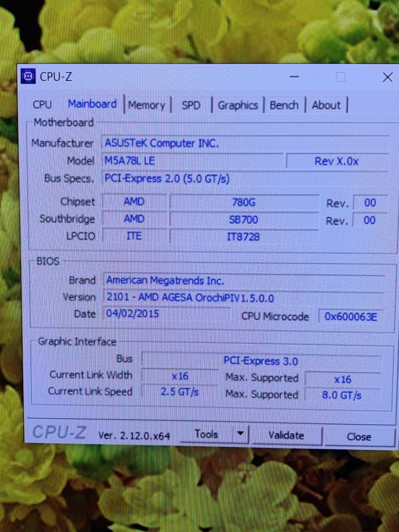399x532 pixels.
Task: Click the Ver. 2.12.0.x64 version text
Action: click(134, 436)
